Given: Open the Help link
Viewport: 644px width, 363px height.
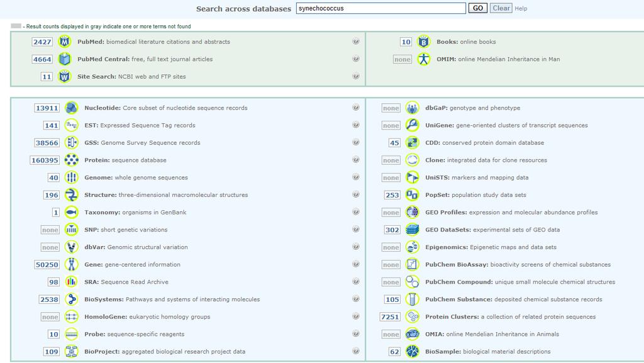Looking at the screenshot, I should pos(521,9).
